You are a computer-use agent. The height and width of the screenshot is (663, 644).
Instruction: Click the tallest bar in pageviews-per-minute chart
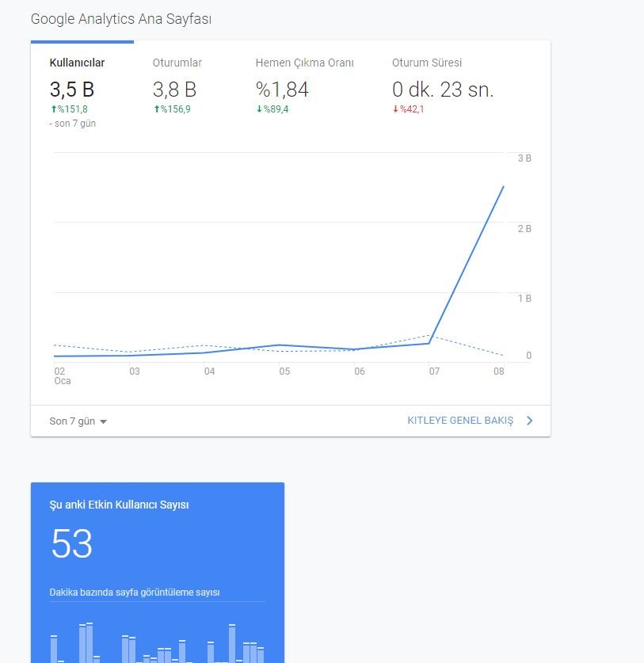pos(90,642)
